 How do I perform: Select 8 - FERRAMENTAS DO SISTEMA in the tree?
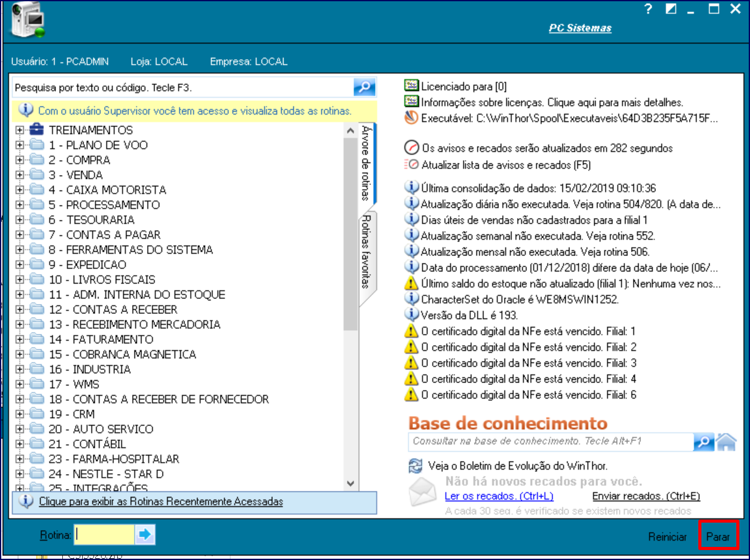[x=131, y=250]
